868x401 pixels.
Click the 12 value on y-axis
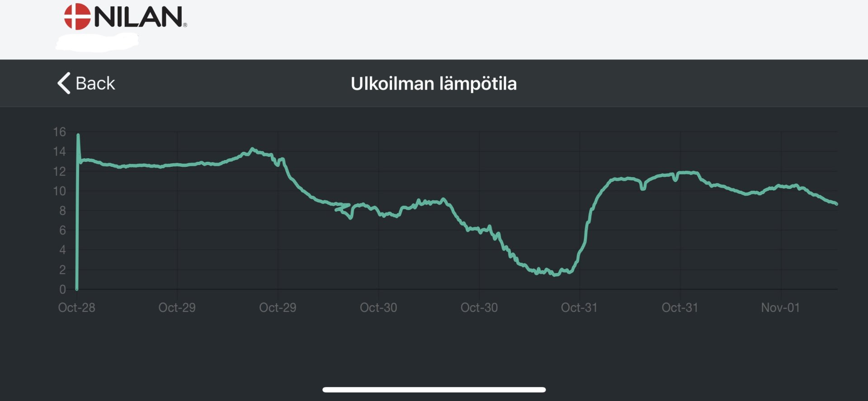point(59,171)
